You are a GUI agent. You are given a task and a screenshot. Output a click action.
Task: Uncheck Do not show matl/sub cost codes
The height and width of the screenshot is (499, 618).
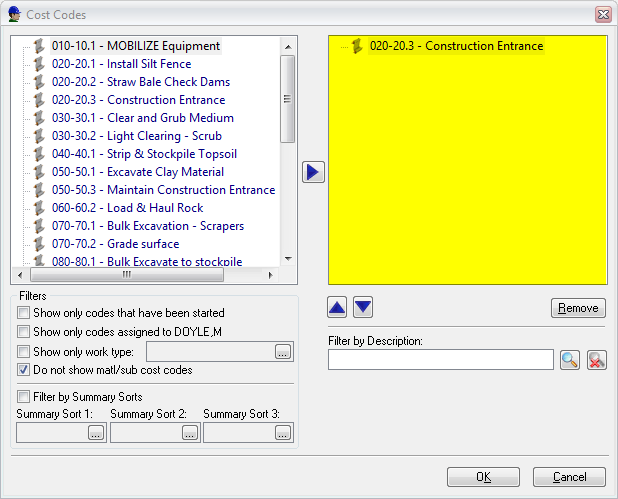point(23,370)
